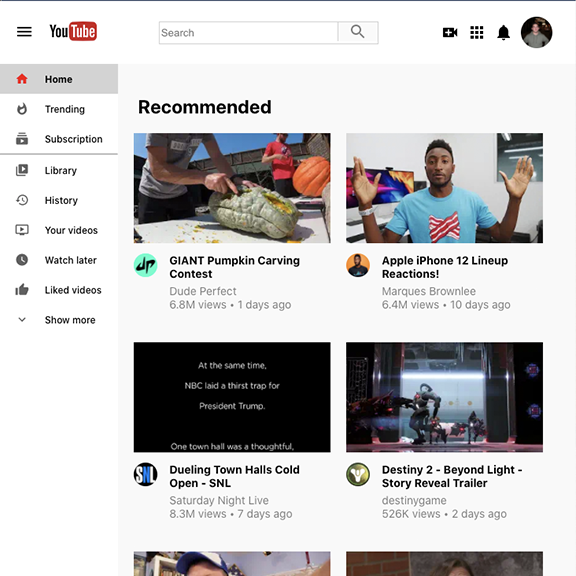Click the Your videos play icon
Viewport: 576px width, 576px height.
pos(22,230)
